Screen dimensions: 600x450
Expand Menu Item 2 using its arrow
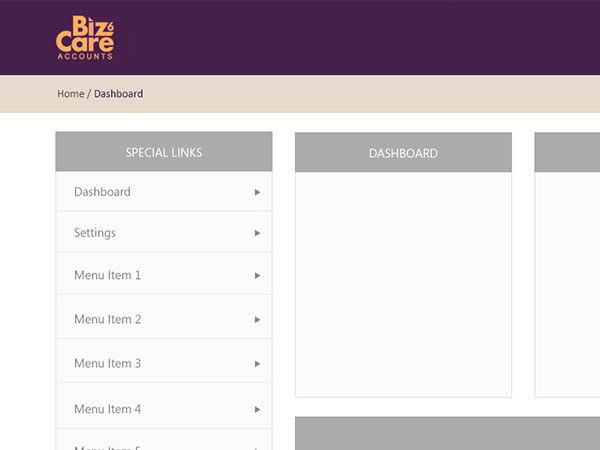point(257,320)
